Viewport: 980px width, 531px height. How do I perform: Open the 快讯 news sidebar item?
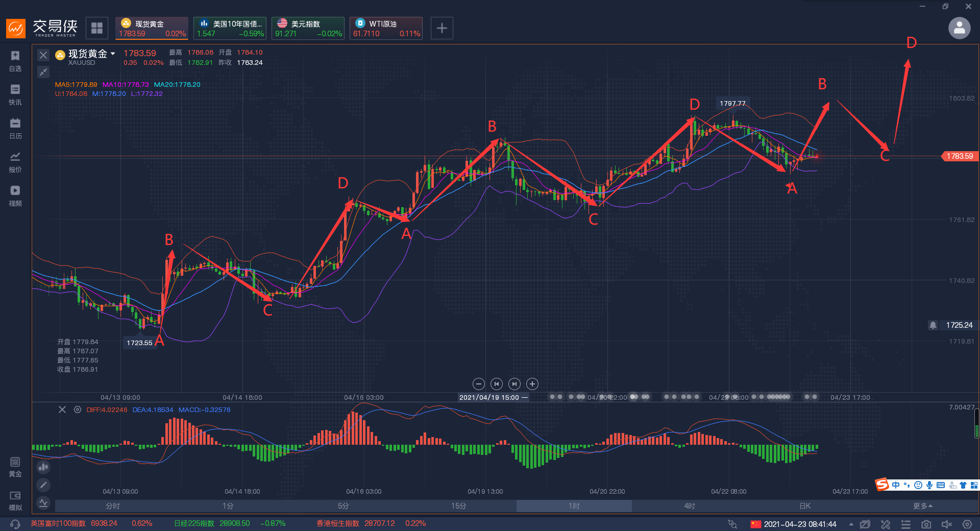point(15,95)
